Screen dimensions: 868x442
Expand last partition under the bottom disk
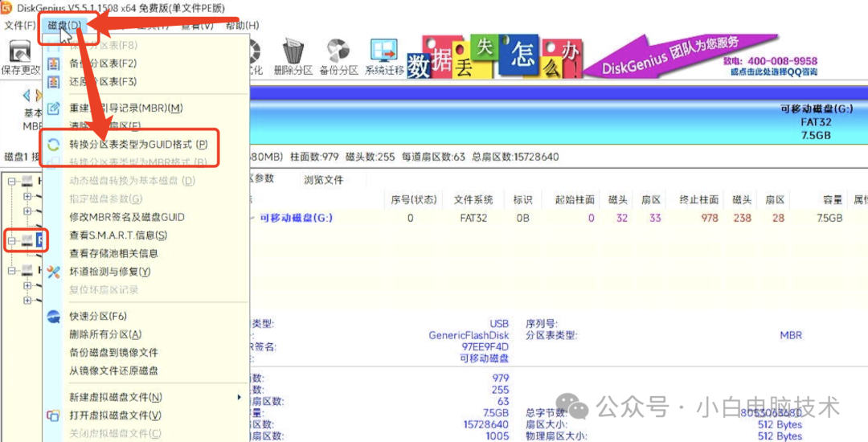point(27,301)
